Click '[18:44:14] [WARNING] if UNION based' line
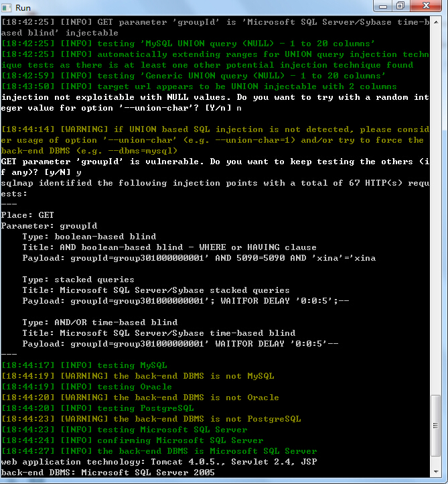This screenshot has height=484, width=448. click(x=215, y=140)
